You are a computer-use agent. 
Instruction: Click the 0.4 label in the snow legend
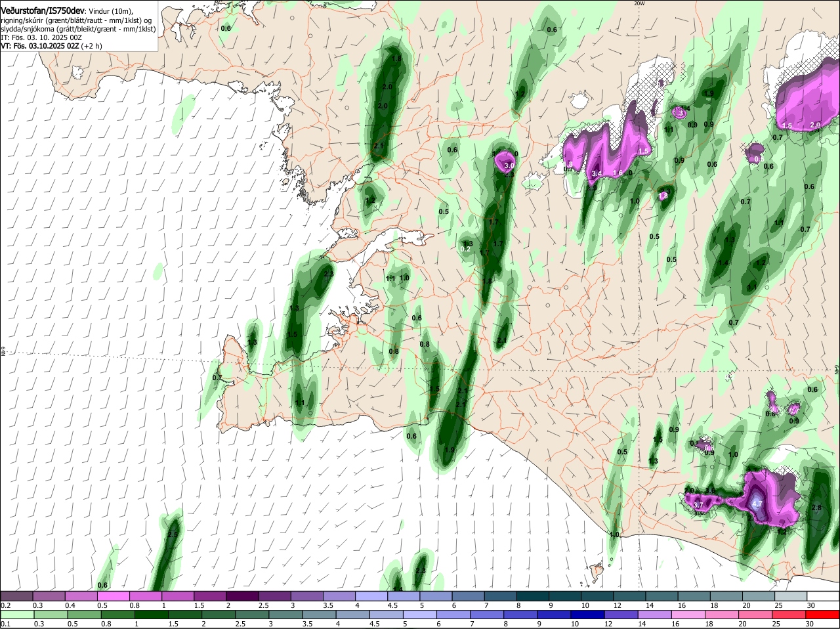coord(70,605)
